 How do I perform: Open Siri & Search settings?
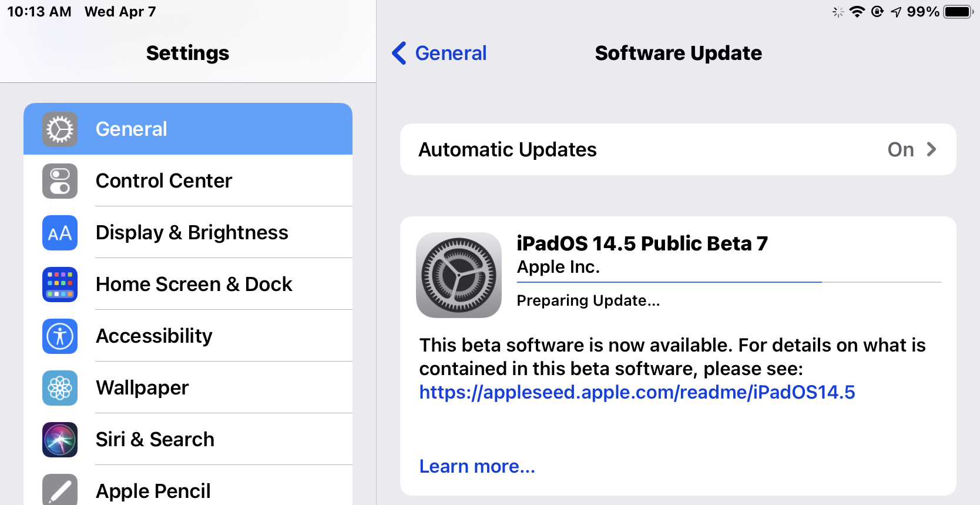click(188, 439)
